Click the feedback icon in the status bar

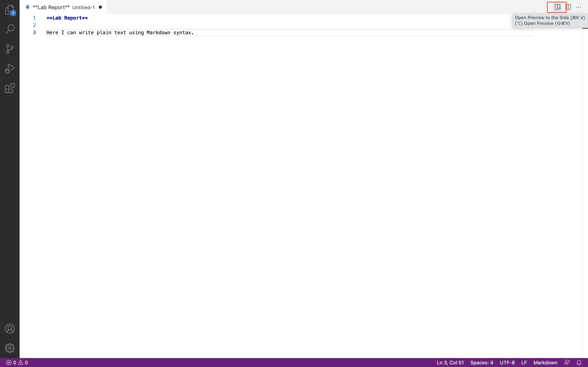click(567, 362)
